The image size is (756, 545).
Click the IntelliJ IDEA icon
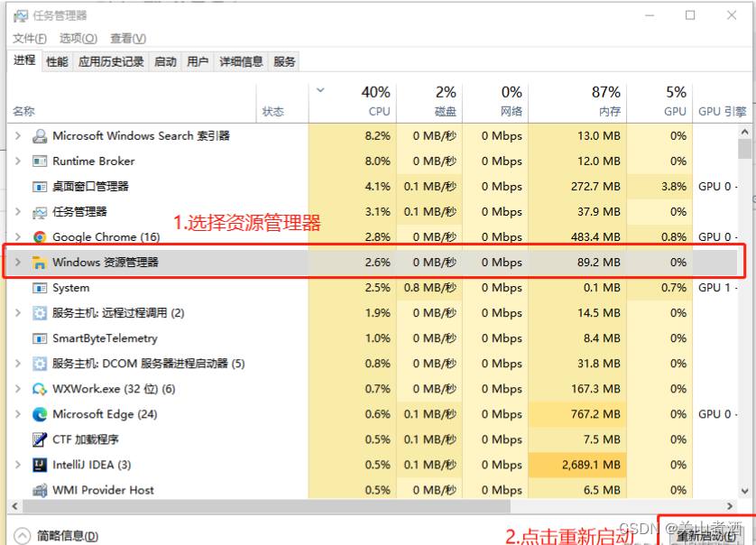40,465
